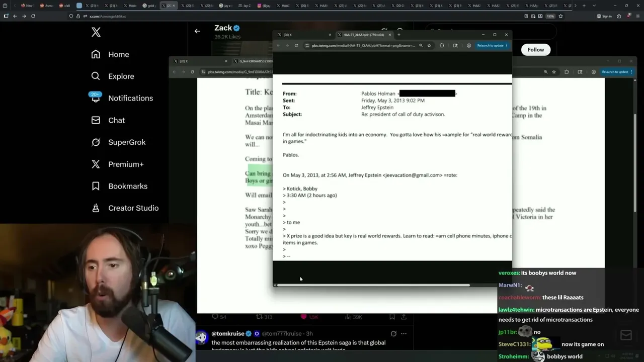Reload the back pbs.twimg.com window
The width and height of the screenshot is (644, 362).
pyautogui.click(x=192, y=72)
